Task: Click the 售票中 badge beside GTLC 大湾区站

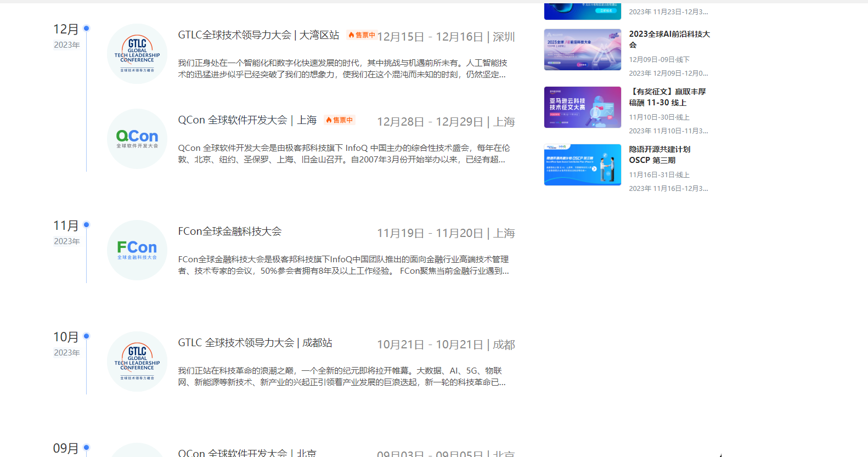Action: point(362,35)
